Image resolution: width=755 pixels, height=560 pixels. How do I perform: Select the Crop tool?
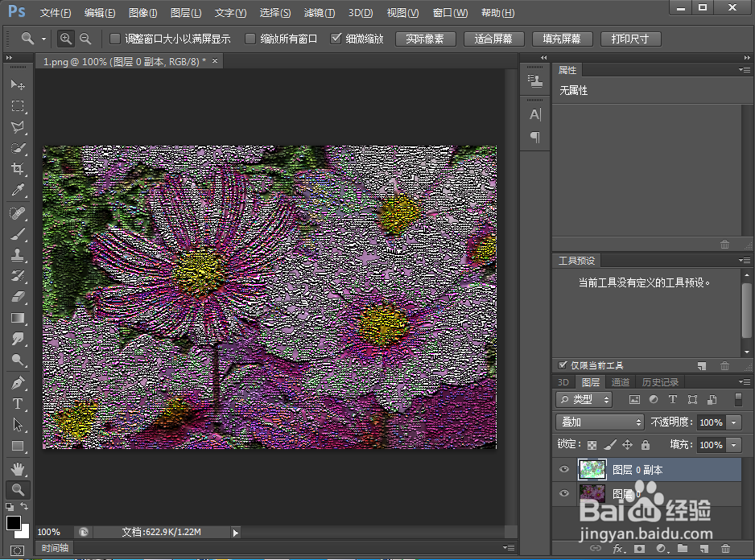[x=18, y=168]
